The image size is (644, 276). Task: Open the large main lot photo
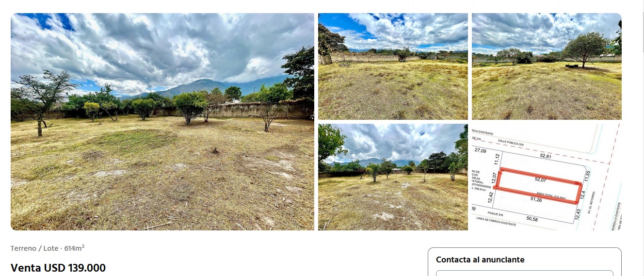pyautogui.click(x=162, y=122)
